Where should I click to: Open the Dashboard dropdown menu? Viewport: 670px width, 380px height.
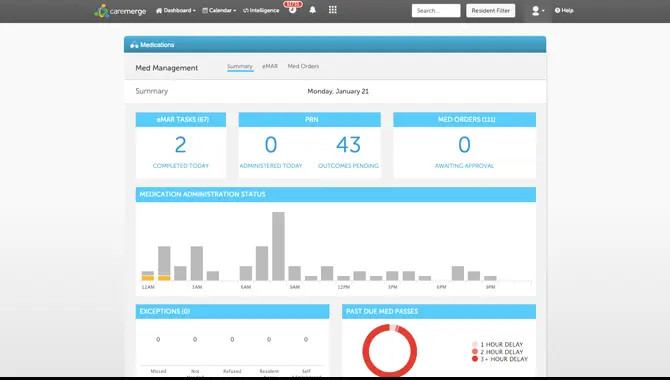click(x=176, y=10)
